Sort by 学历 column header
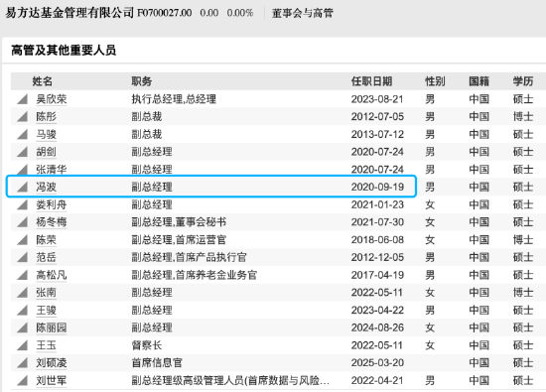The width and height of the screenshot is (546, 392). point(522,81)
